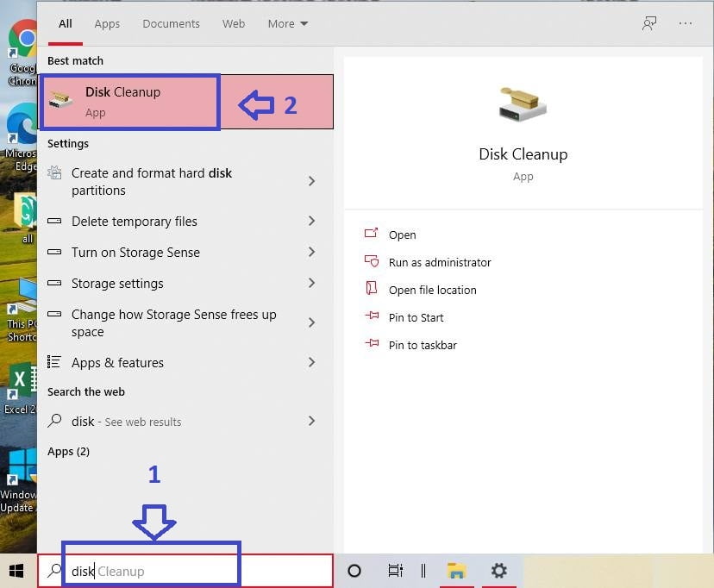The image size is (714, 588).
Task: Open the Disk Cleanup best match result
Action: [x=187, y=102]
